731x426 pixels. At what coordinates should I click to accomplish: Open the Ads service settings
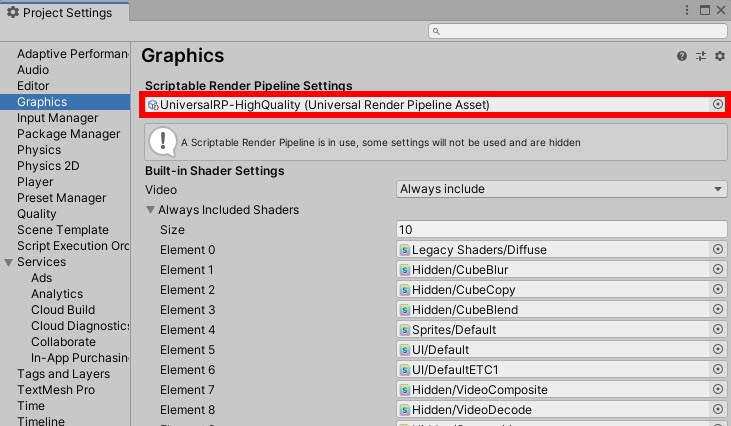pos(41,278)
